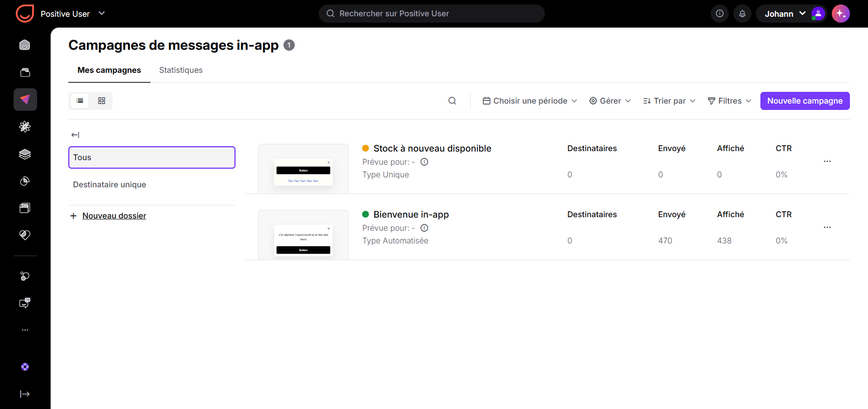Screen dimensions: 868x409
Task: Open the Trier par dropdown
Action: click(669, 101)
